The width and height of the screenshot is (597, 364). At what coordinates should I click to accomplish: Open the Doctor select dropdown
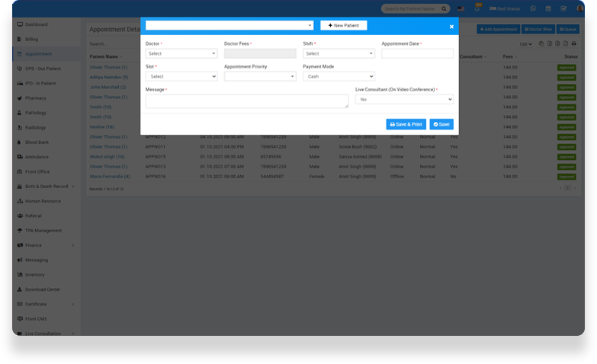pos(181,53)
